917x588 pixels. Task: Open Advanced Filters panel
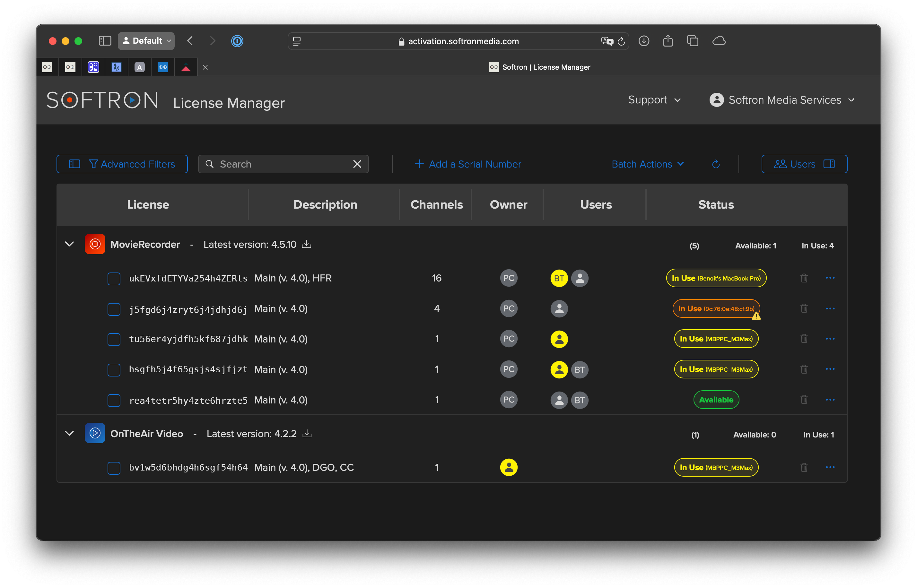click(x=122, y=164)
